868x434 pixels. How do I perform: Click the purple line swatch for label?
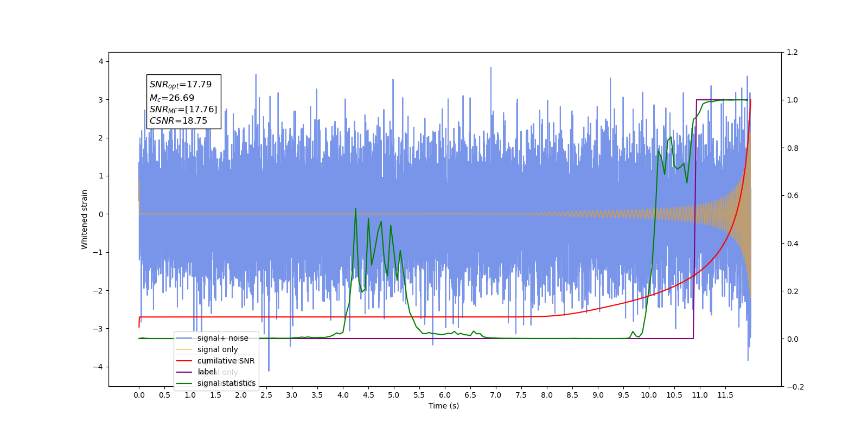click(184, 372)
